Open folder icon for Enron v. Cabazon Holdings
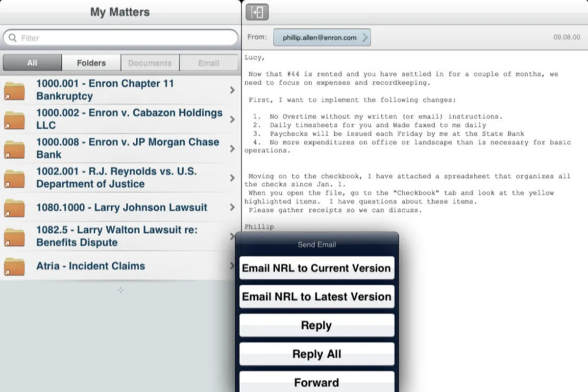 coord(14,120)
